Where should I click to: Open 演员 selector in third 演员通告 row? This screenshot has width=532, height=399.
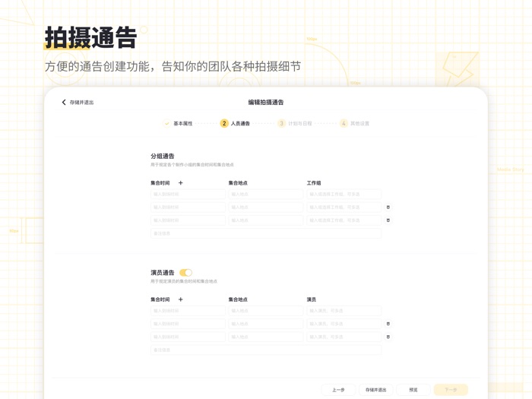click(x=344, y=337)
